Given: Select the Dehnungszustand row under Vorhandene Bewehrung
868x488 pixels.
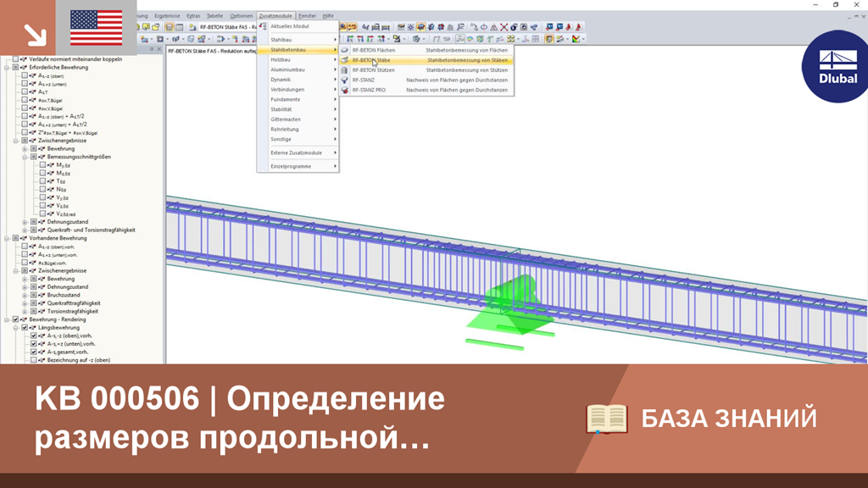Looking at the screenshot, I should click(x=68, y=287).
